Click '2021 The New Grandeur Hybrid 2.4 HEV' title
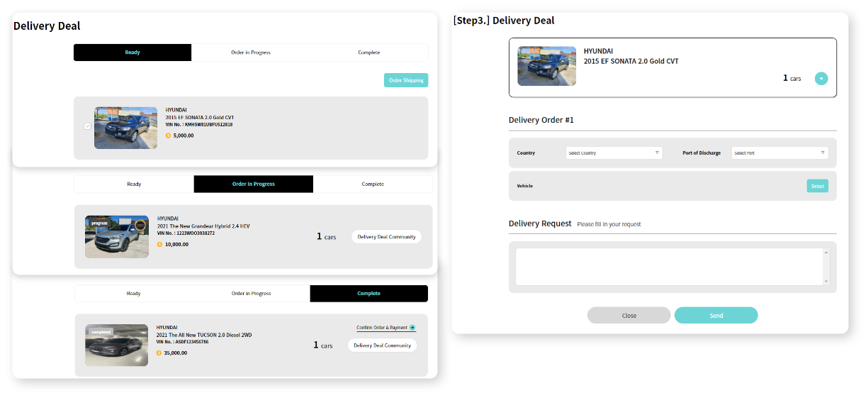 click(203, 226)
